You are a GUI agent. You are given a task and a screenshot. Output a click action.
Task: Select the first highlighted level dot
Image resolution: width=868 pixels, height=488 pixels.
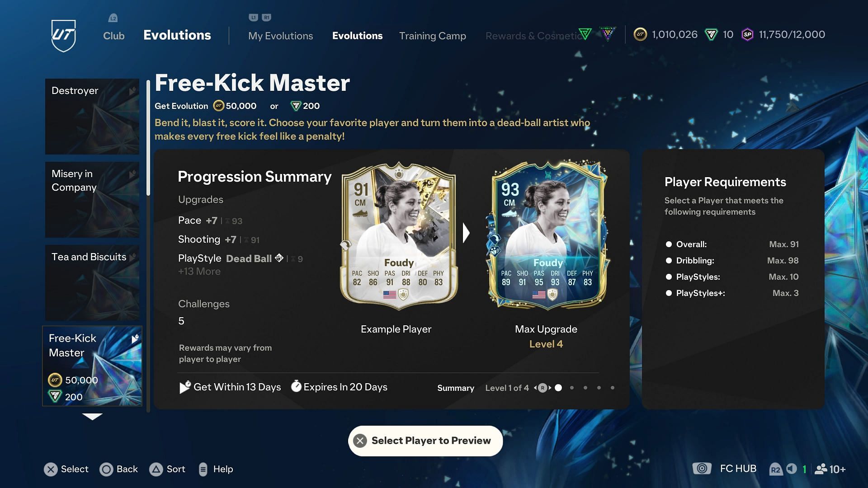coord(558,388)
